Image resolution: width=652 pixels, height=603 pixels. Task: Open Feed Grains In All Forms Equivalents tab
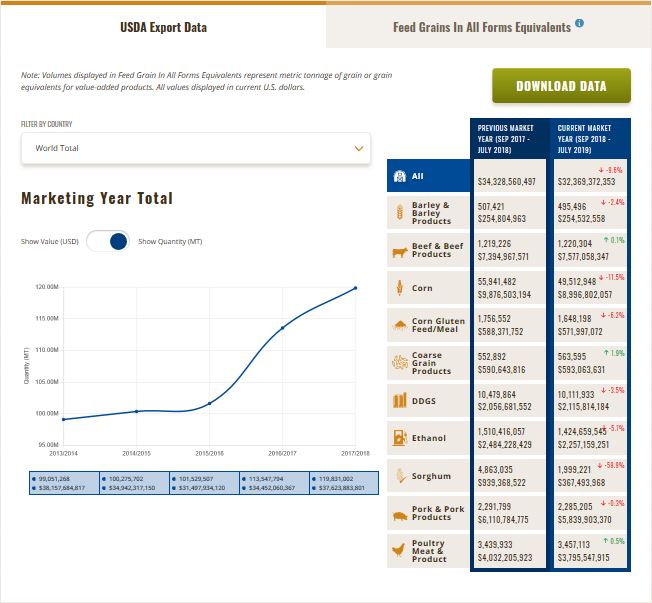click(481, 27)
